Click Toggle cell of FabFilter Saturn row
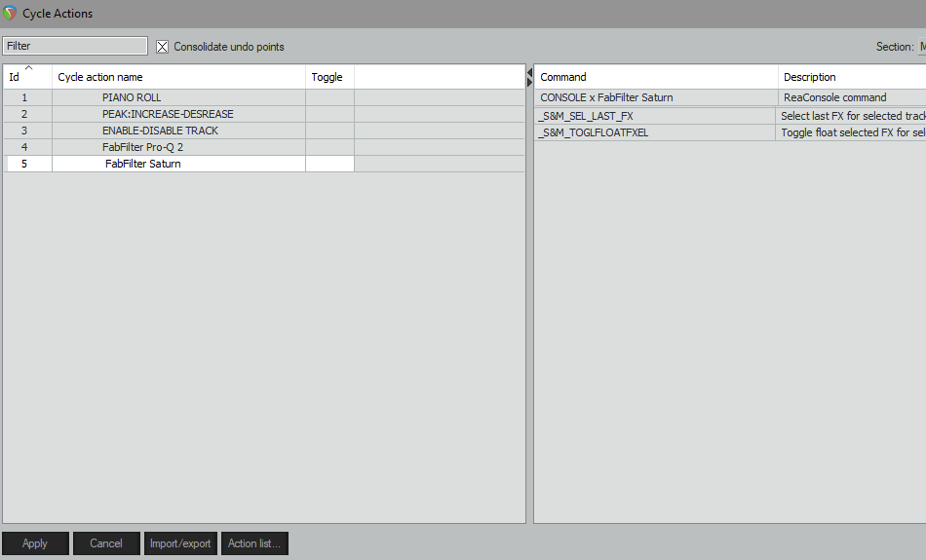926x560 pixels. [329, 164]
